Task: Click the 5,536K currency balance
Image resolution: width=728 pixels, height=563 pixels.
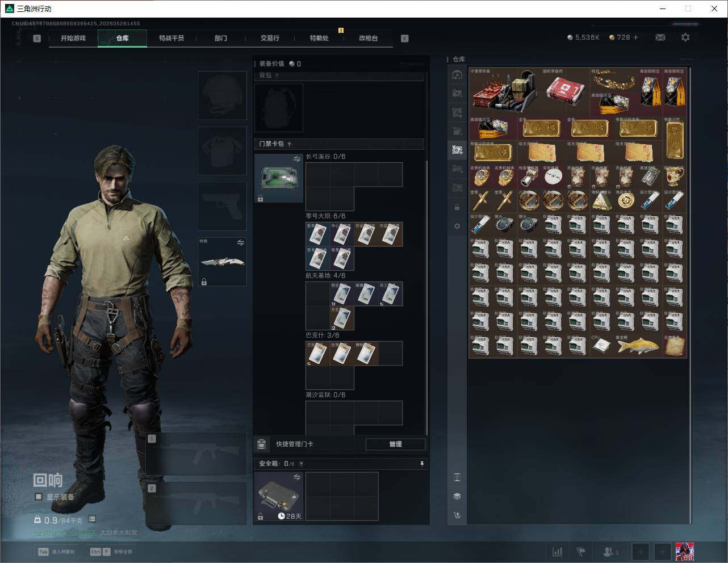Action: [x=583, y=37]
